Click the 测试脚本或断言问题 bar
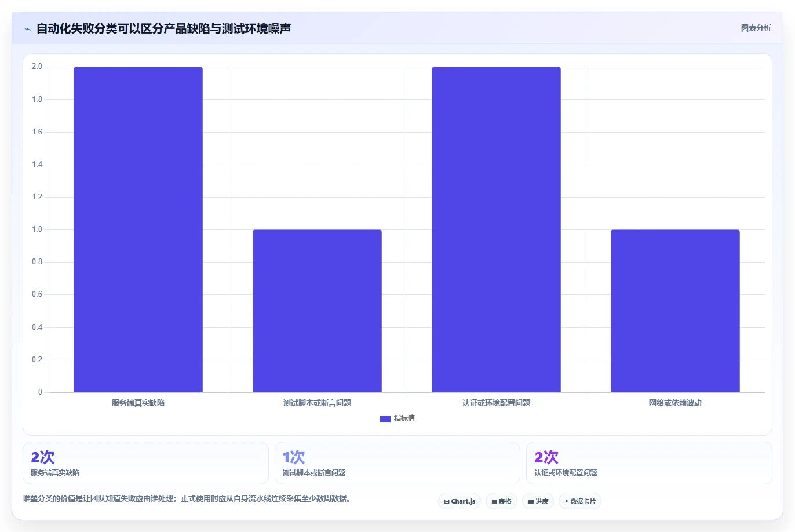795x532 pixels. point(317,311)
